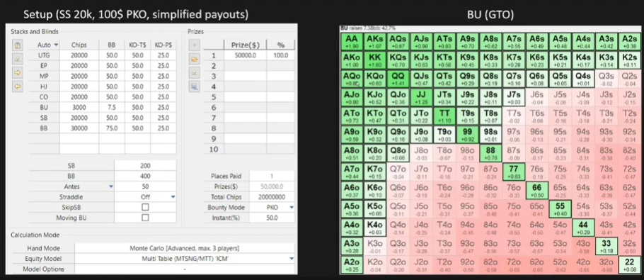Image resolution: width=644 pixels, height=280 pixels.
Task: Select the 72o hand cell
Action: pos(514,264)
